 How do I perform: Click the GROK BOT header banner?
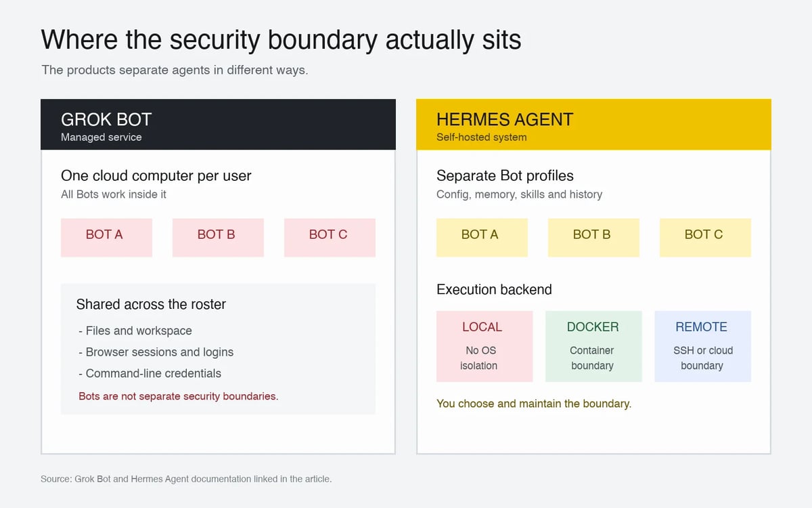[218, 125]
